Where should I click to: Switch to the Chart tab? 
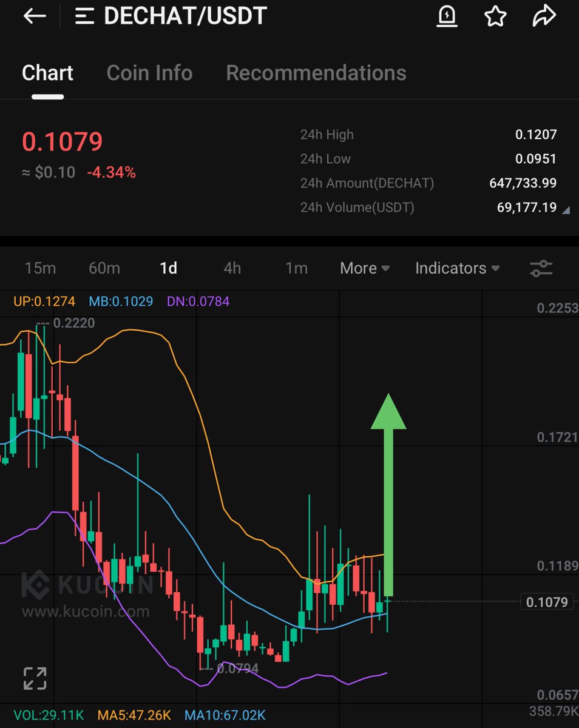click(47, 73)
